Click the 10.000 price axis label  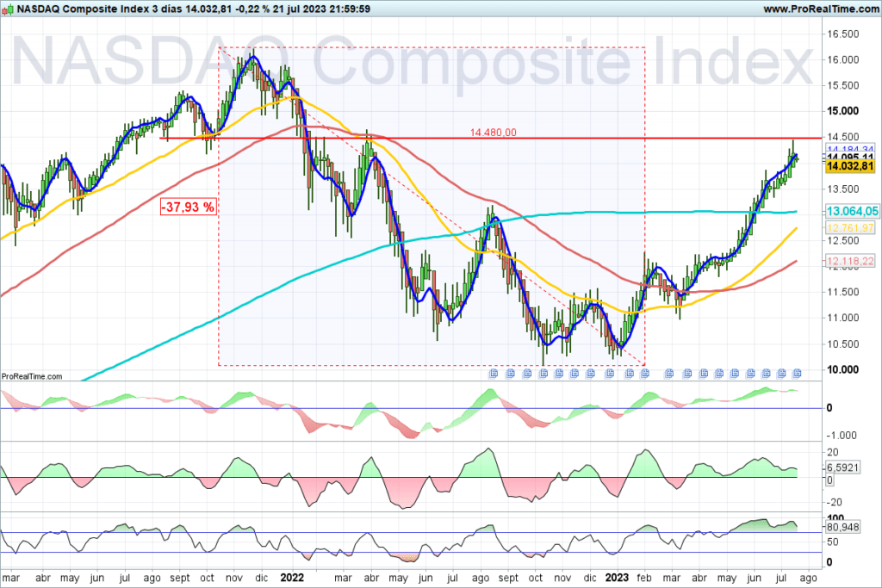click(x=842, y=369)
